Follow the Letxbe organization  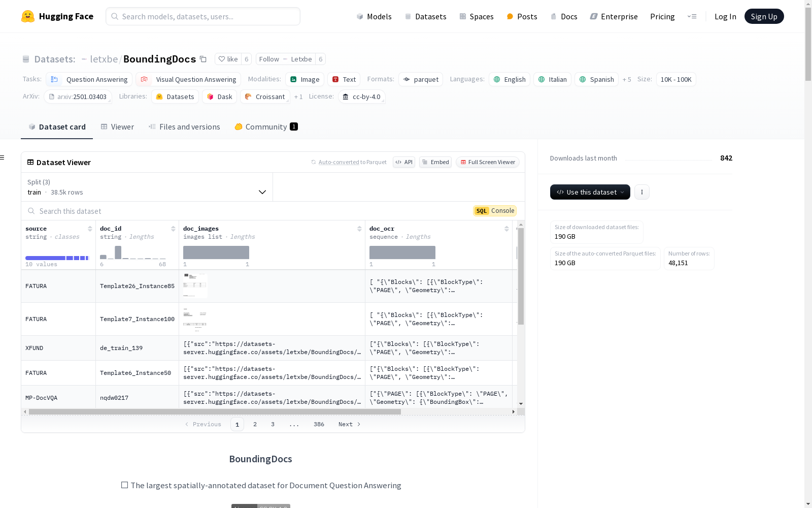[285, 59]
